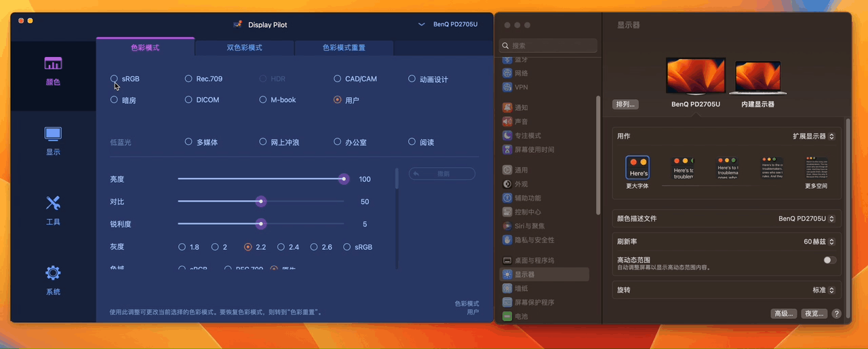Screen dimensions: 868x349
Task: Open 屏幕使用时间 in System Settings sidebar
Action: click(x=529, y=149)
